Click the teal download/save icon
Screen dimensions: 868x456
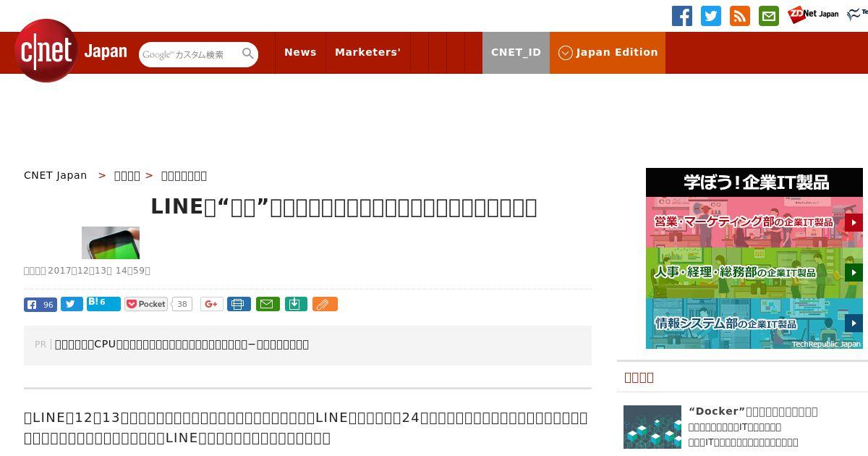[296, 304]
